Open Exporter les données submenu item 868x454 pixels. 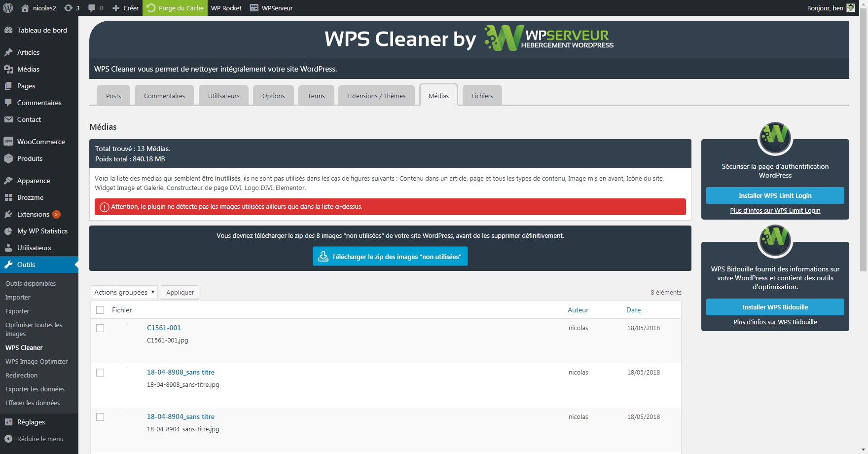click(35, 389)
